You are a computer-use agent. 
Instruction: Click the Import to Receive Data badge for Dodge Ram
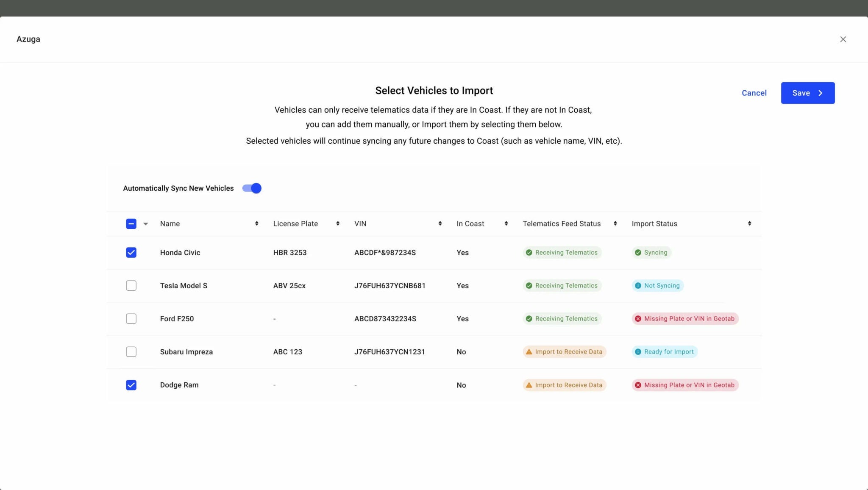564,385
